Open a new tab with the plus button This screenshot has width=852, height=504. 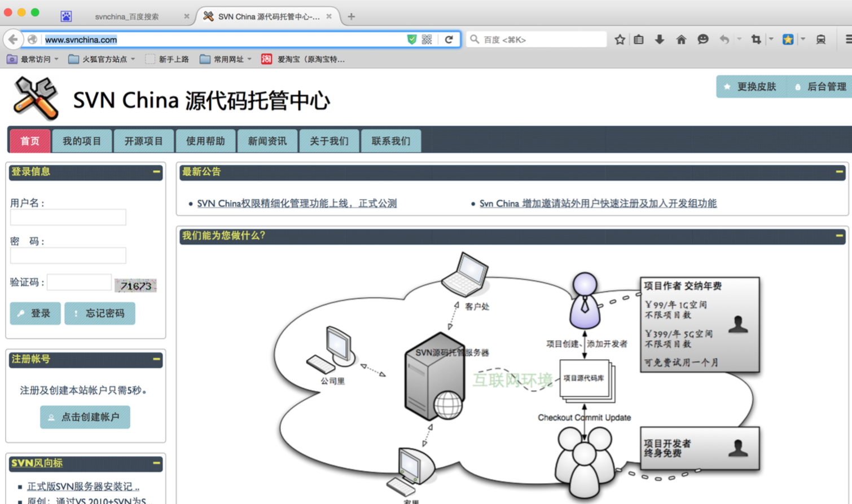click(351, 16)
